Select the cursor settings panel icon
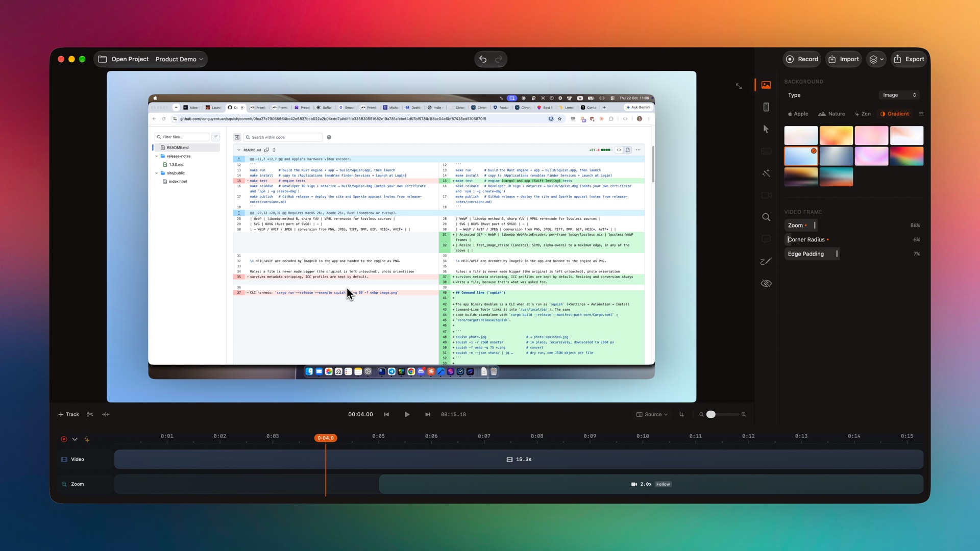 tap(766, 129)
